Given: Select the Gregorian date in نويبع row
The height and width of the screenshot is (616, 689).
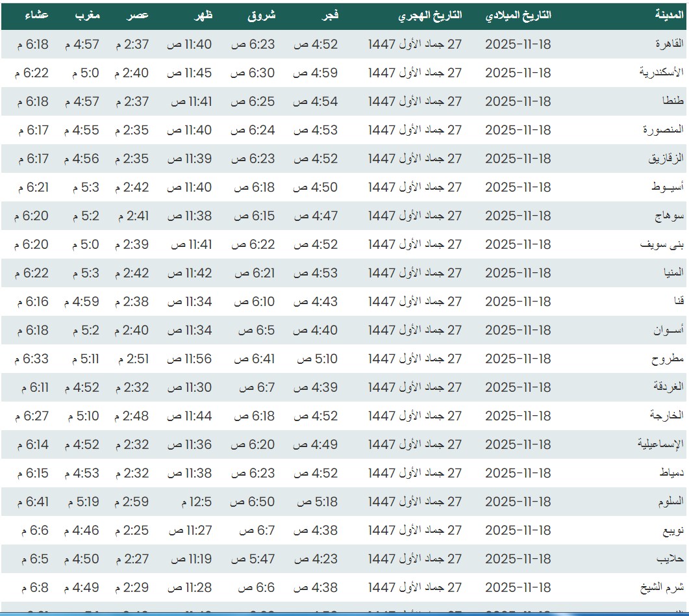Looking at the screenshot, I should [518, 530].
